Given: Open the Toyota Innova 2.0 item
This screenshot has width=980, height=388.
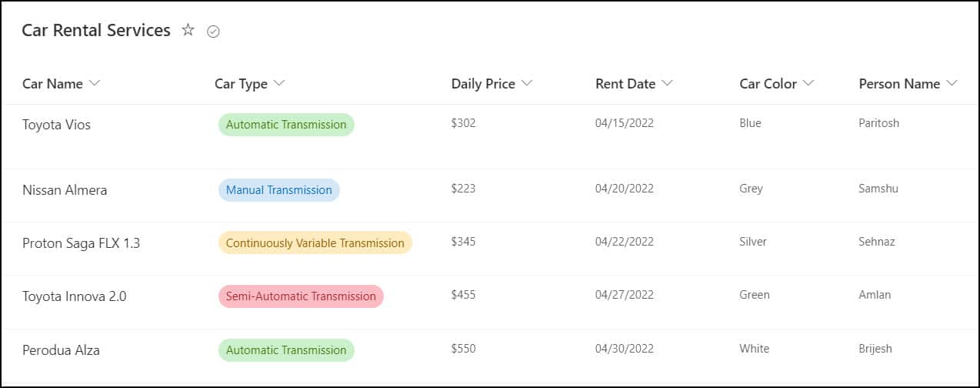Looking at the screenshot, I should point(74,296).
